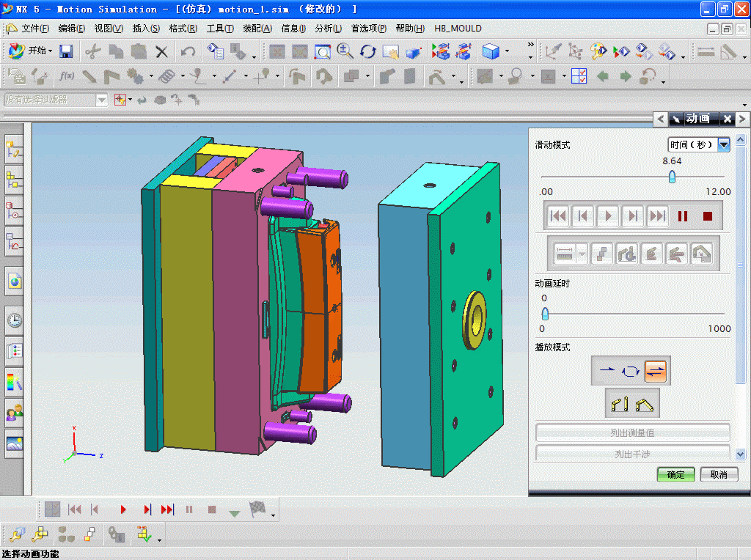Close the 动画 animation panel
Image resolution: width=751 pixels, height=560 pixels.
(727, 119)
